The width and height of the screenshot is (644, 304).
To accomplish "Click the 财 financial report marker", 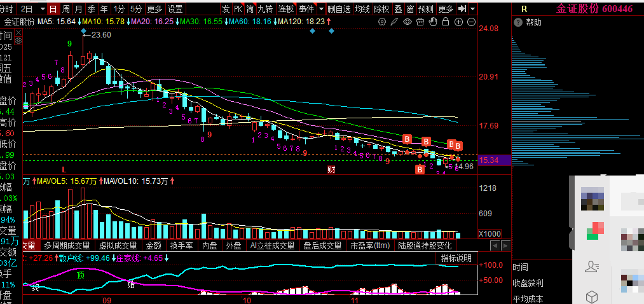I will click(x=331, y=169).
